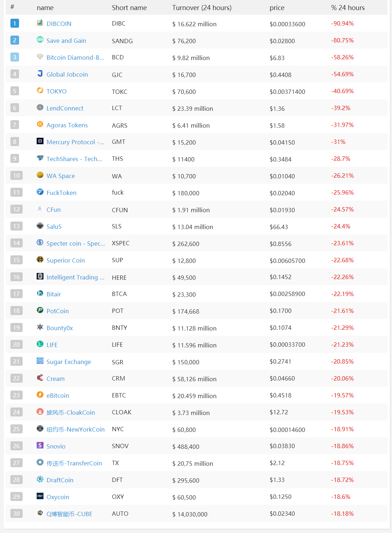Click the Mercury Protocol square icon
This screenshot has height=533, width=392.
click(x=40, y=141)
